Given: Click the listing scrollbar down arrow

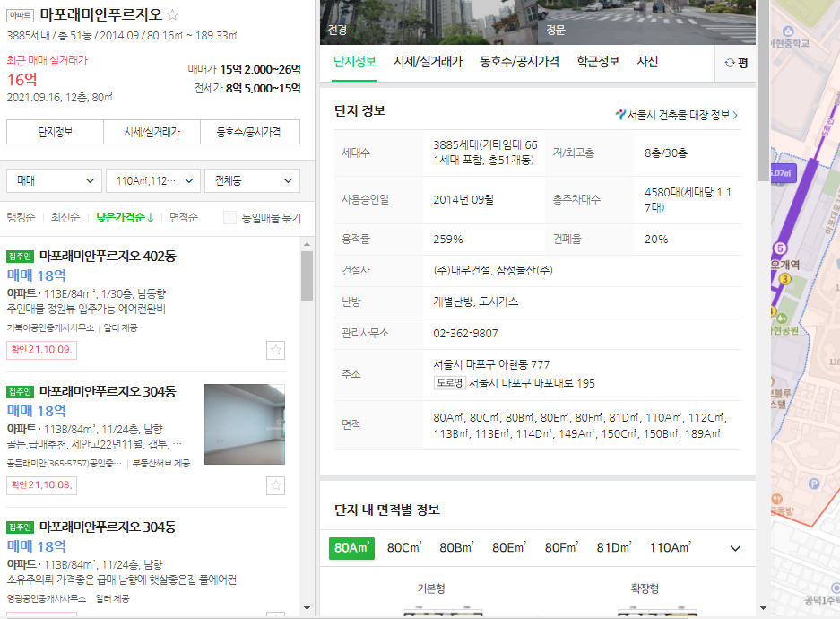Looking at the screenshot, I should pos(307,608).
